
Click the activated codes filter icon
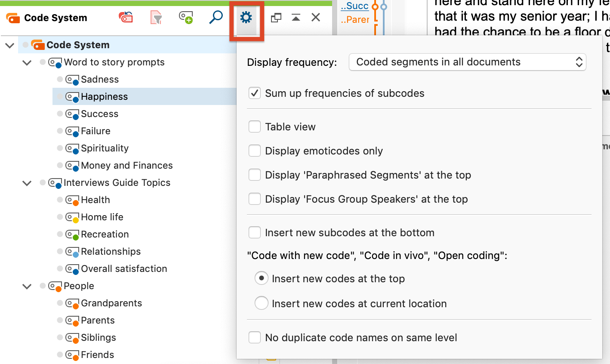pyautogui.click(x=156, y=18)
